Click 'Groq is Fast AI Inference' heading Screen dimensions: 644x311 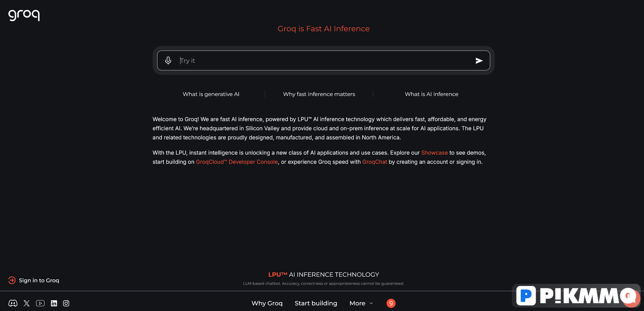pyautogui.click(x=324, y=29)
